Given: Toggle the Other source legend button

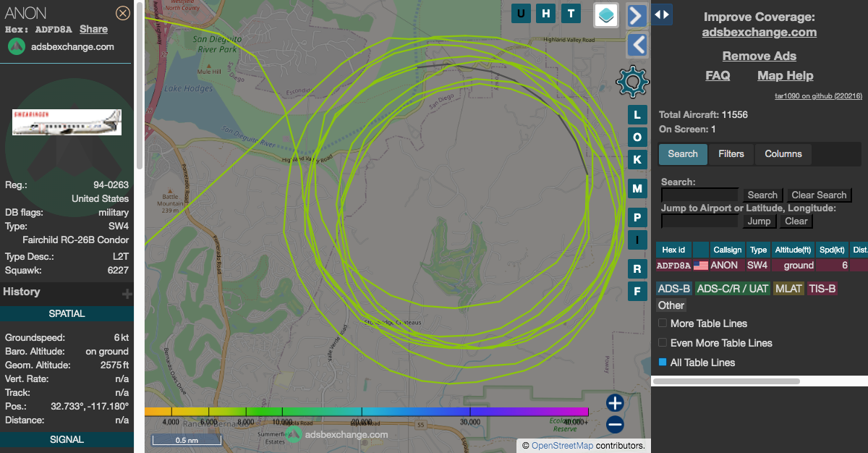Looking at the screenshot, I should pyautogui.click(x=671, y=305).
